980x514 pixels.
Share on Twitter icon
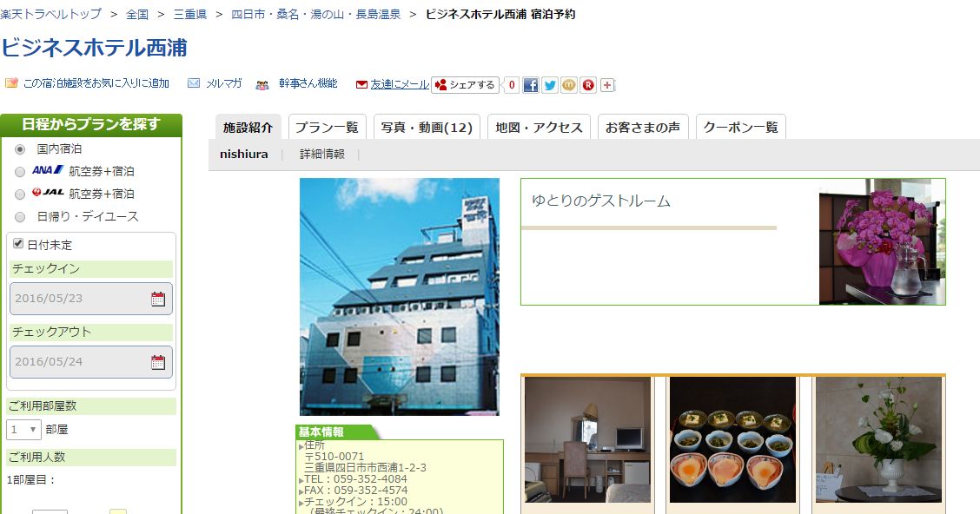[x=549, y=85]
